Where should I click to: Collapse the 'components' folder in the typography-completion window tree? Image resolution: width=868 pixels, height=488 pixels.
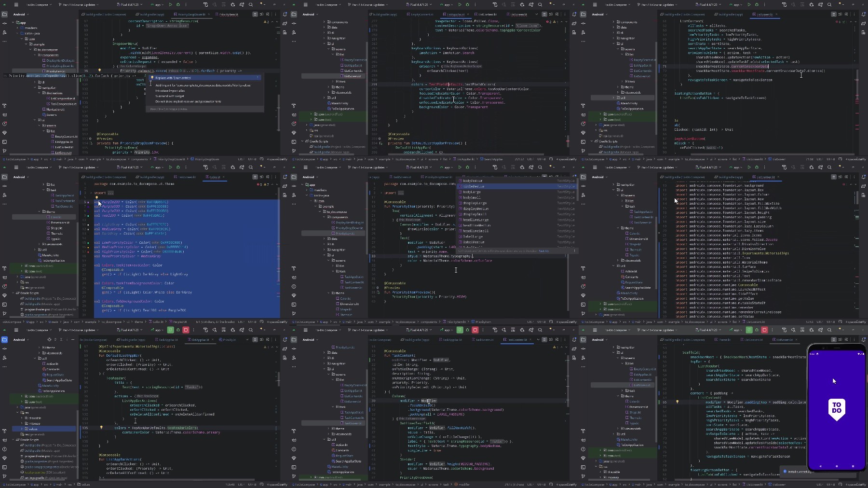(324, 217)
